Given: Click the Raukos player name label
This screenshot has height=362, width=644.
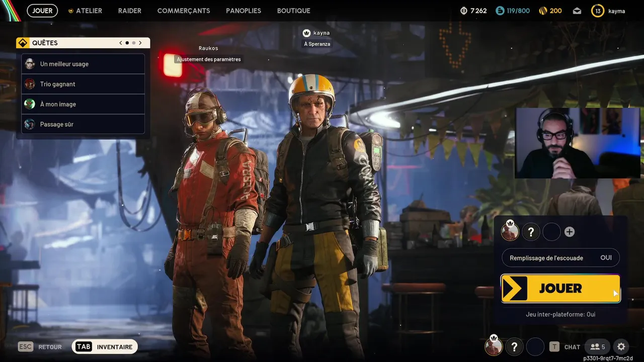Looking at the screenshot, I should (x=208, y=48).
